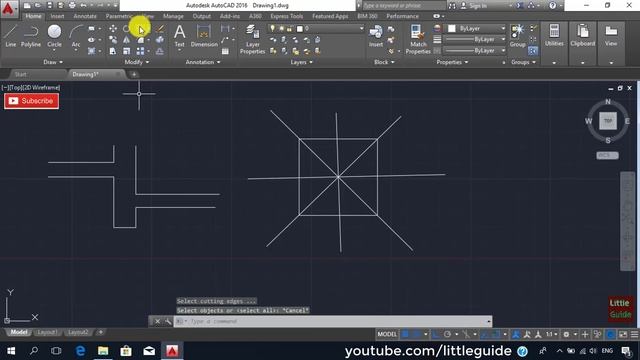Click the Move tool icon
This screenshot has width=640, height=360.
[x=113, y=29]
